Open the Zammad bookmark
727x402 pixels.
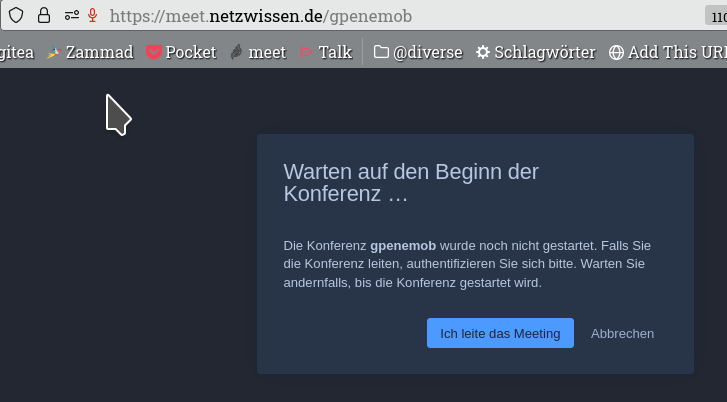tap(90, 52)
